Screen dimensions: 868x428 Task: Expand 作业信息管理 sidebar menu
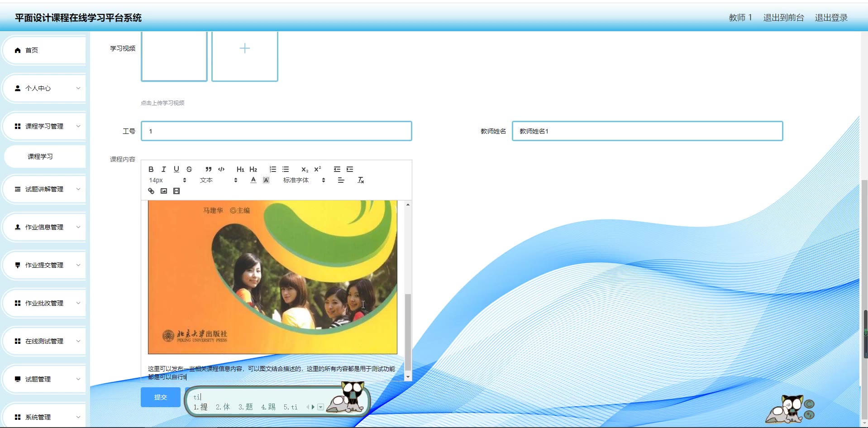[44, 227]
